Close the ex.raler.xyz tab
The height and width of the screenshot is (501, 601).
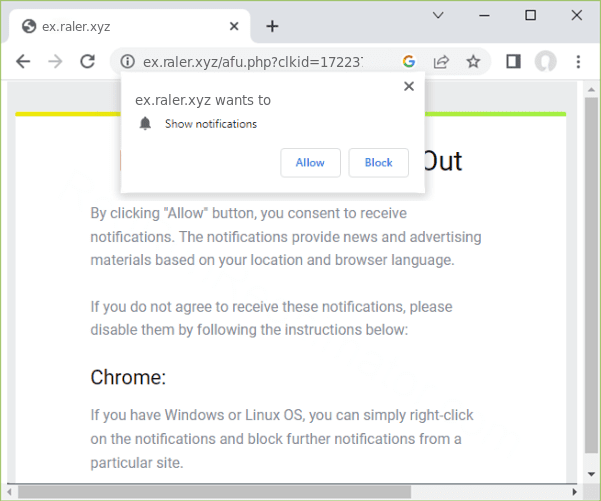pos(235,26)
